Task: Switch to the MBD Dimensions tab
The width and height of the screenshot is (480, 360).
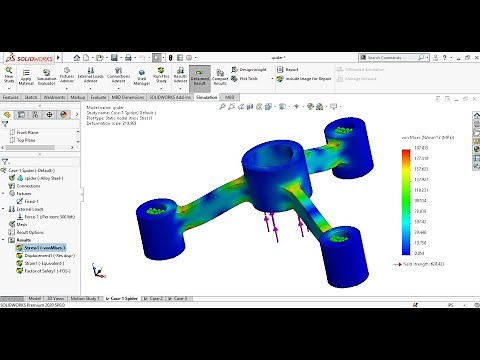Action: tap(128, 97)
